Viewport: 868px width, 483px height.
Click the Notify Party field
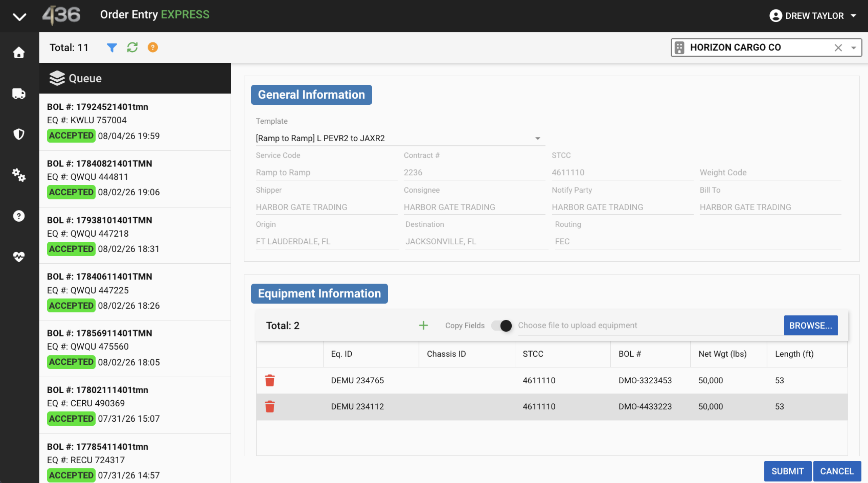coord(622,207)
